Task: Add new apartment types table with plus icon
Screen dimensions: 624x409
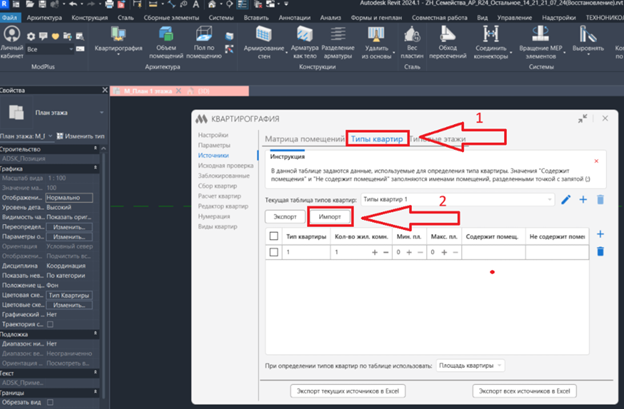Action: [x=583, y=200]
